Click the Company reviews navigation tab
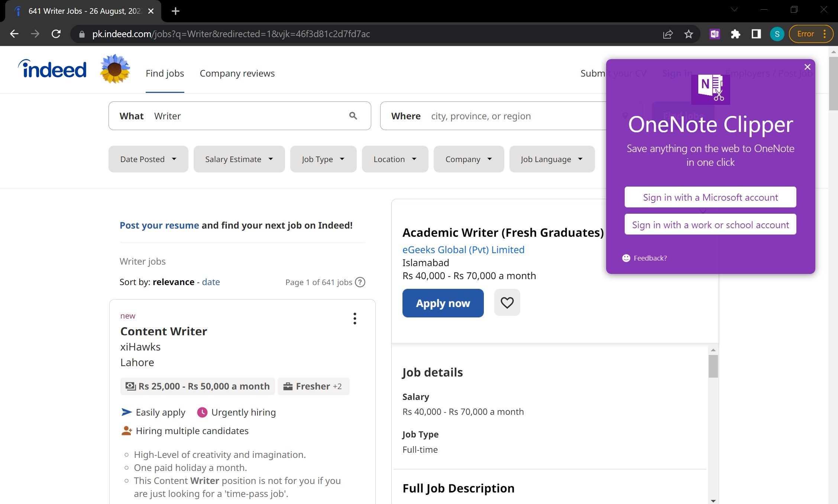This screenshot has height=504, width=838. pos(237,73)
